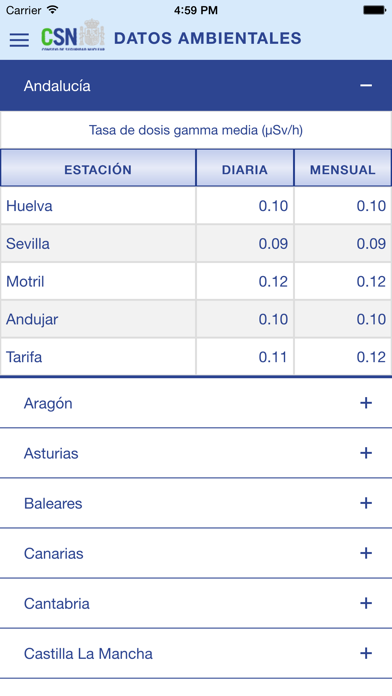
Task: Select the MENSUAL column header
Action: click(343, 168)
